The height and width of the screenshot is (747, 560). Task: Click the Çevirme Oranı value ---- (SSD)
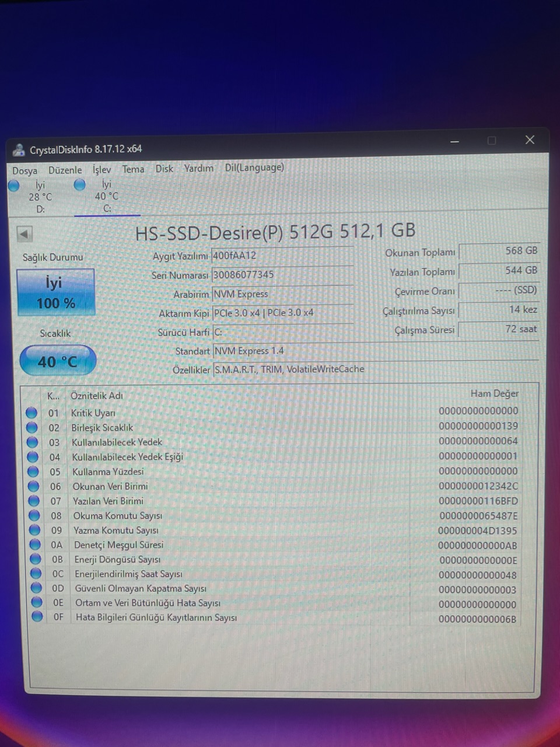(x=499, y=290)
